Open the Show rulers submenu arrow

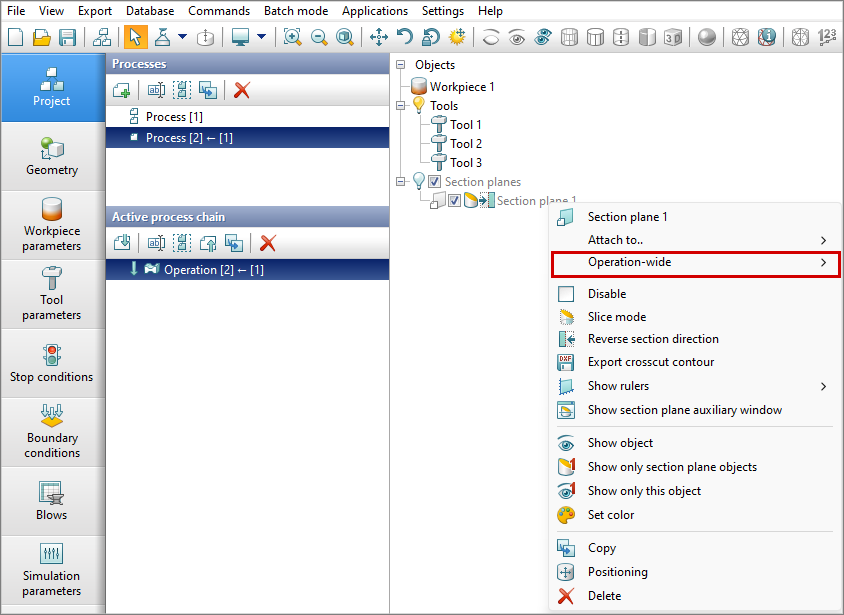pos(823,386)
